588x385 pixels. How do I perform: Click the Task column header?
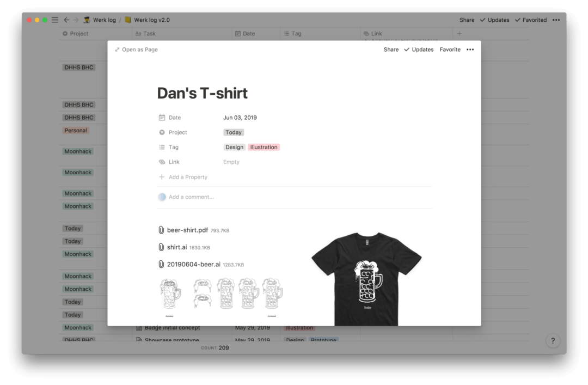click(145, 33)
